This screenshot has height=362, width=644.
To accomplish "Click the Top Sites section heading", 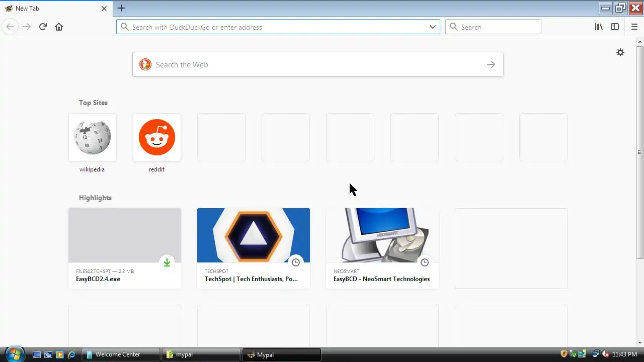I will click(93, 103).
